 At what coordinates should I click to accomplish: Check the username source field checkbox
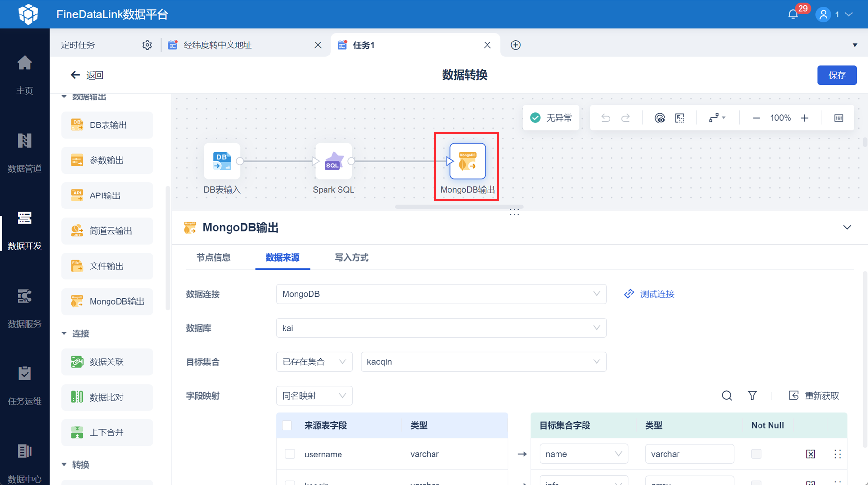click(x=290, y=454)
